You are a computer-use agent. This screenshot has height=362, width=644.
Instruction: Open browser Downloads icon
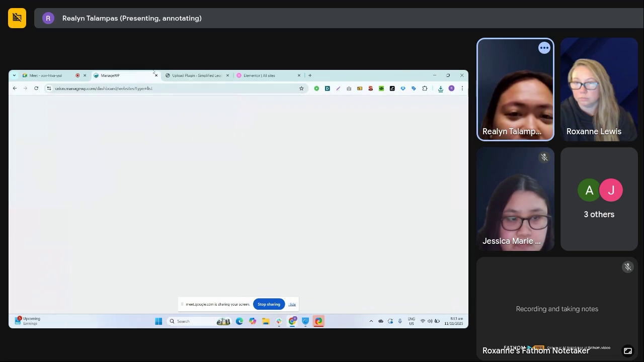(440, 88)
